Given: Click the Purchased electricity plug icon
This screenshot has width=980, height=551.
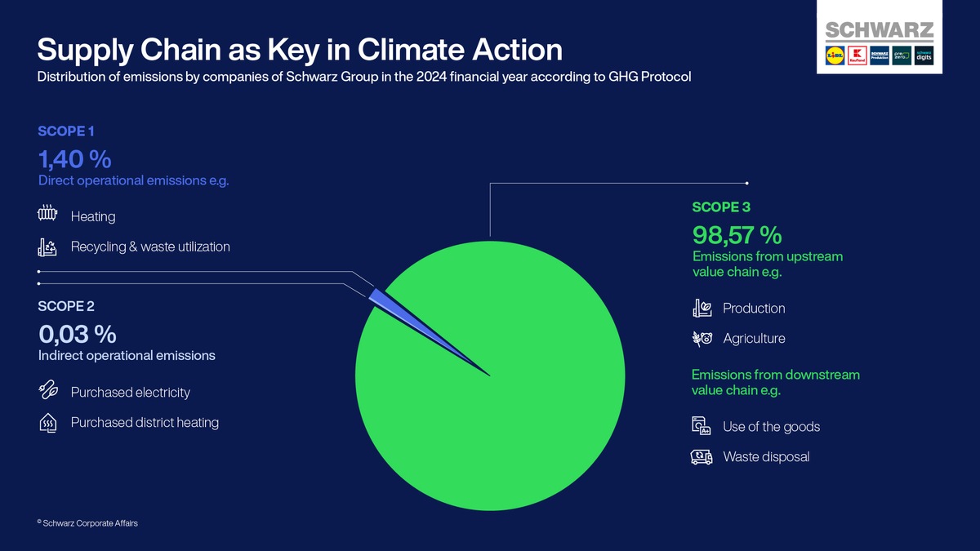Looking at the screenshot, I should [48, 391].
